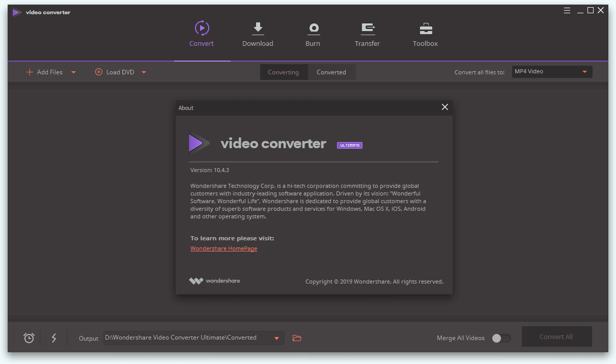Image resolution: width=616 pixels, height=364 pixels.
Task: Click the video converter logo in title bar
Action: 42,12
